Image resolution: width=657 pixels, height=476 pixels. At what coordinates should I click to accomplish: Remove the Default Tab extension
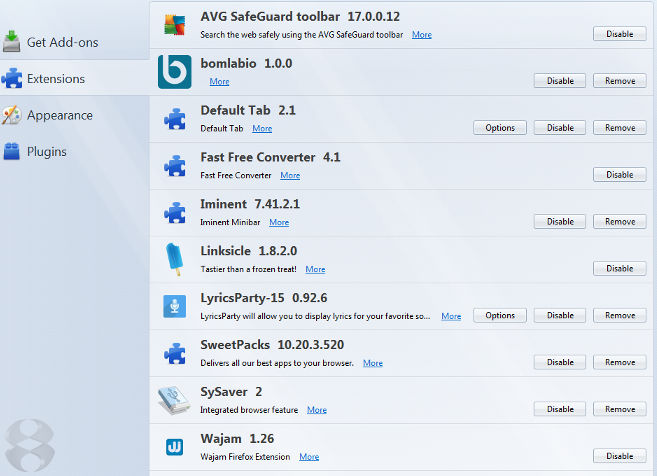click(620, 128)
